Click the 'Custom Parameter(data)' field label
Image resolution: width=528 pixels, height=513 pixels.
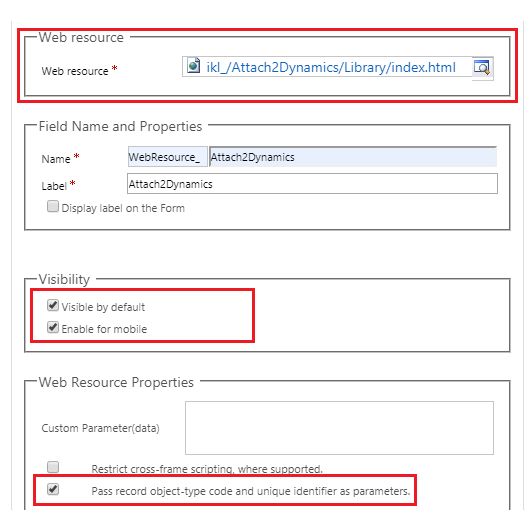100,428
